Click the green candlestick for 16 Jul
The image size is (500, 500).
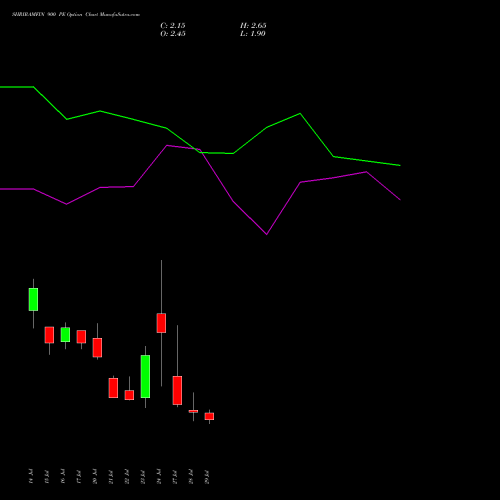[65, 335]
